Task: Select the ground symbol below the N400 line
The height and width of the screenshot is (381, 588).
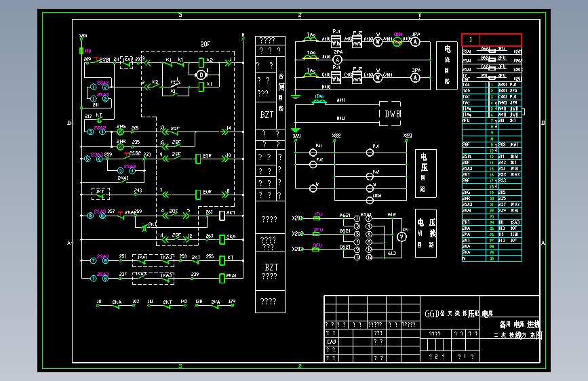Action: click(296, 96)
